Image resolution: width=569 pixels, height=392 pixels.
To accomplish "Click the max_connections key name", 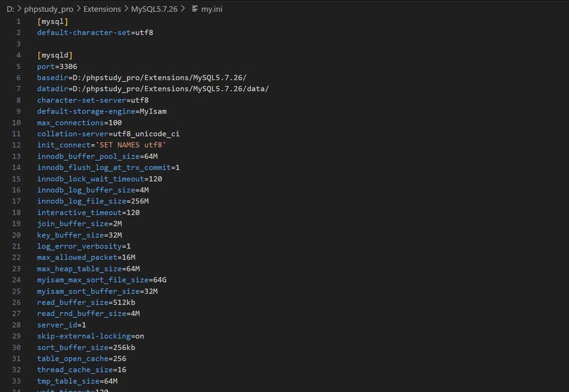I will [x=70, y=122].
